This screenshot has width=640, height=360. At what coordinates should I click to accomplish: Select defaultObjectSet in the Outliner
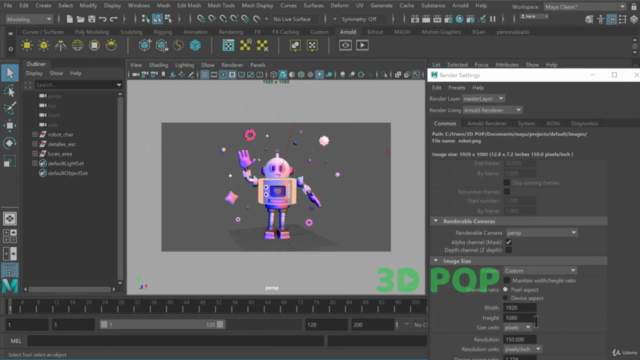68,173
